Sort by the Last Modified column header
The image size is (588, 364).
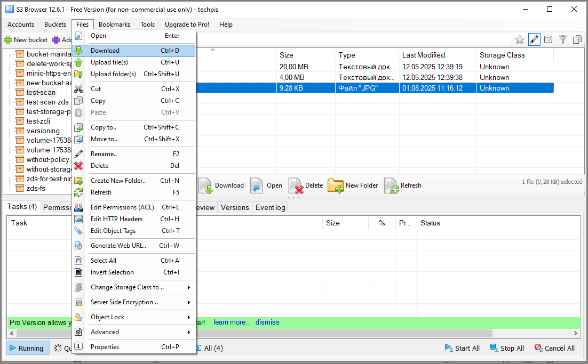tap(438, 55)
